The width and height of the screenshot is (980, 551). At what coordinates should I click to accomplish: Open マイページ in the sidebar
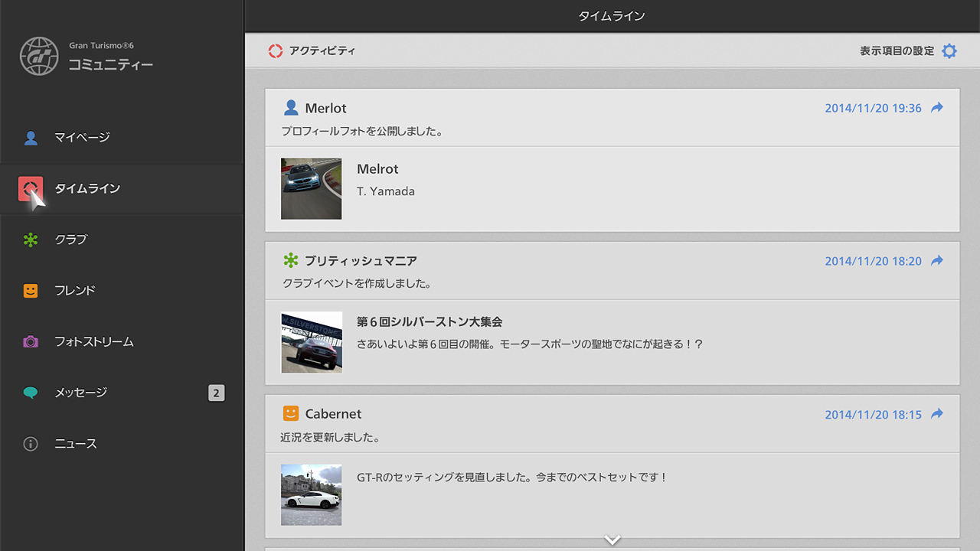[x=82, y=138]
